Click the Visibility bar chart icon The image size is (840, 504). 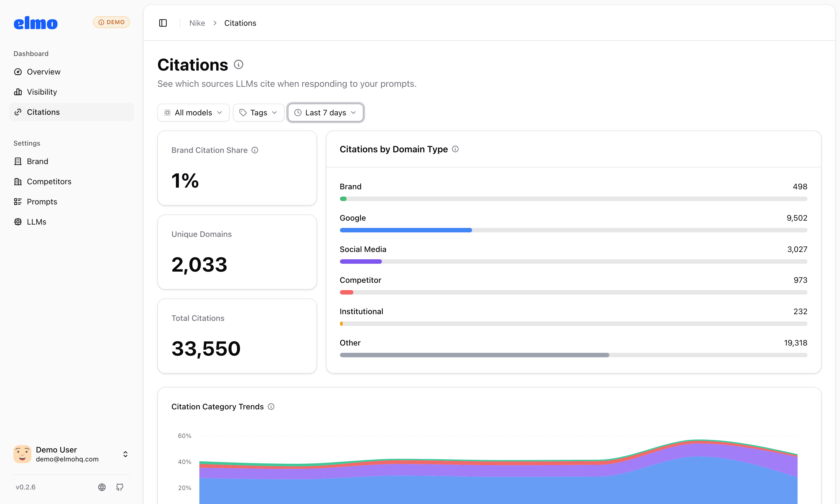18,92
